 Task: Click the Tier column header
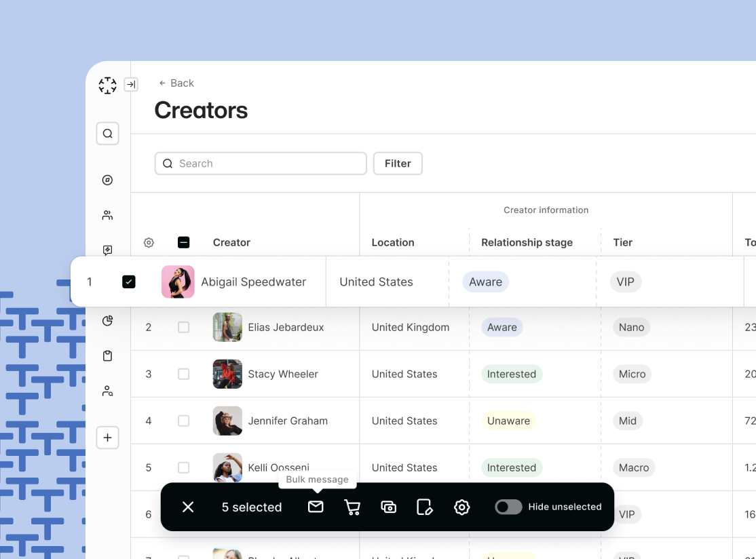tap(622, 242)
